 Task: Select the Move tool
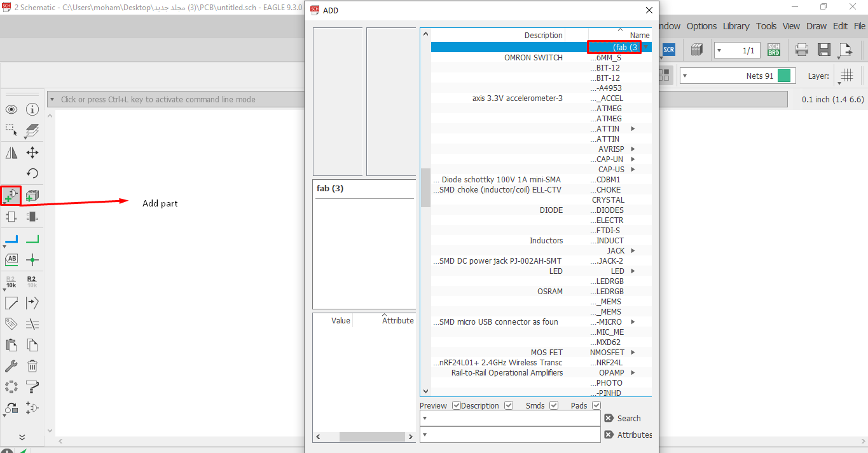coord(32,152)
